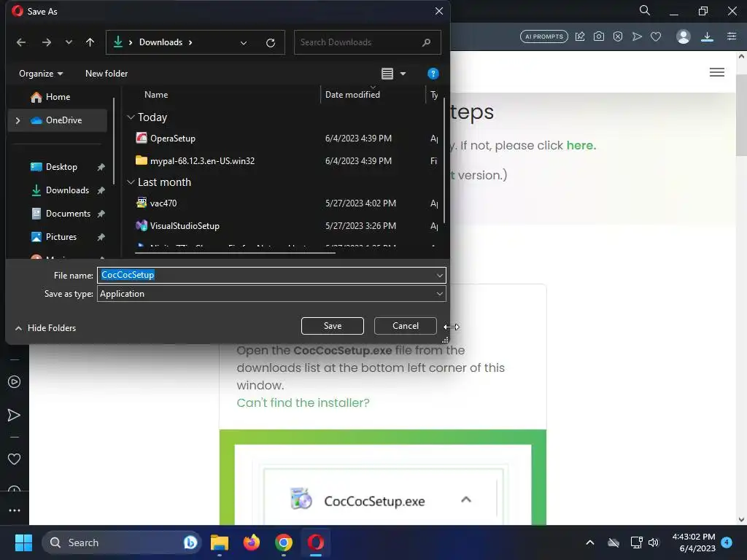
Task: Take a snapshot with camera icon
Action: (x=599, y=36)
